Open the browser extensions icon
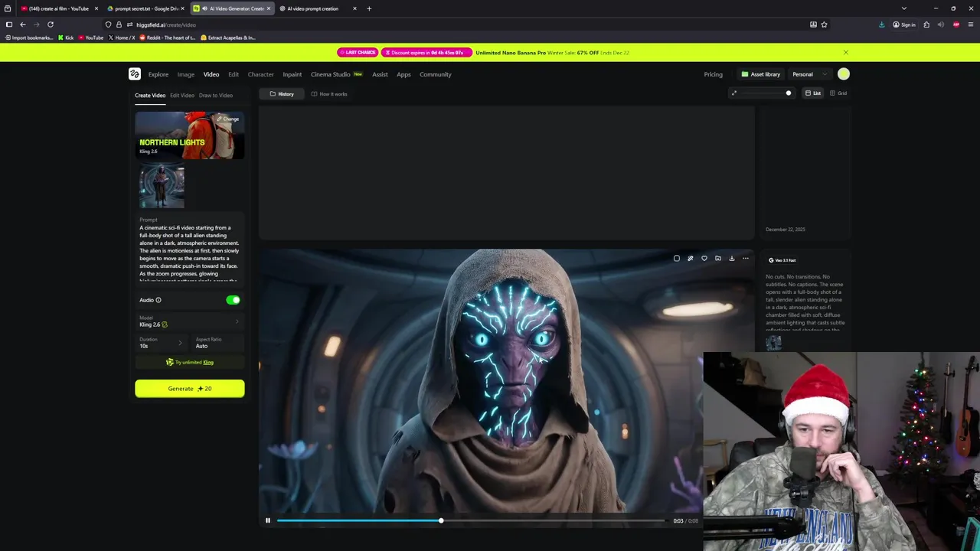This screenshot has width=980, height=551. coord(926,24)
